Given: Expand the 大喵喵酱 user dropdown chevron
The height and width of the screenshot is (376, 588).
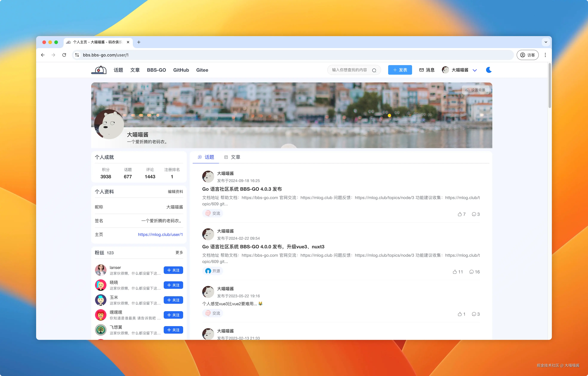Looking at the screenshot, I should [474, 70].
